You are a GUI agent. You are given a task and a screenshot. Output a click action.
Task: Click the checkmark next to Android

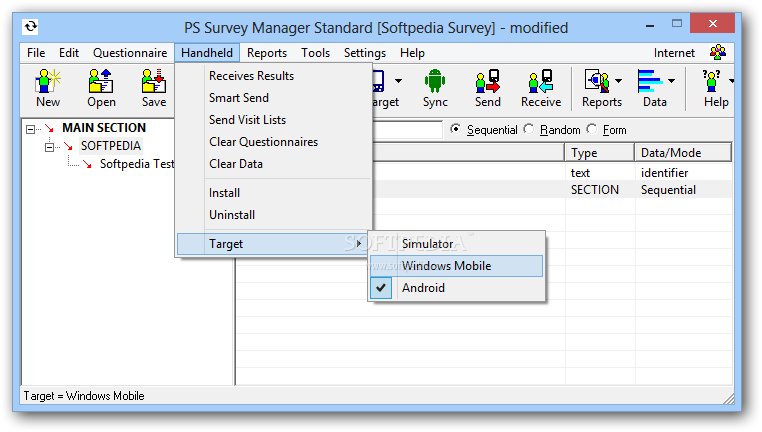tap(381, 288)
